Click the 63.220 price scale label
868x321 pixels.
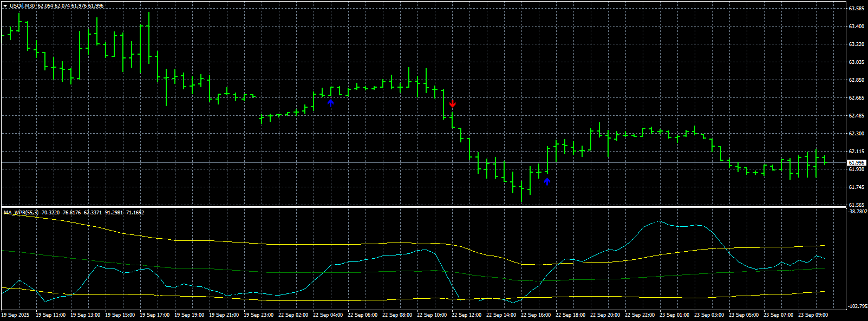tap(857, 44)
